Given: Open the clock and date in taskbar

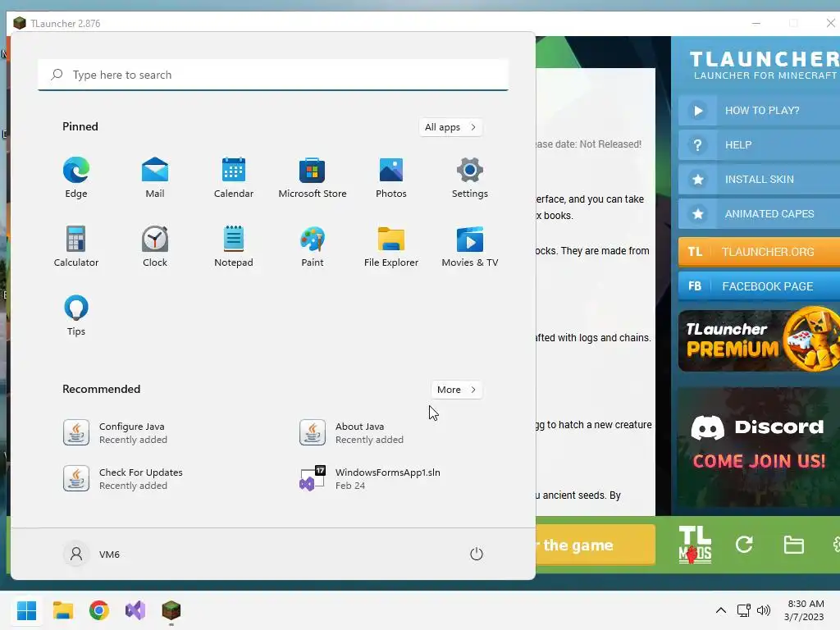Looking at the screenshot, I should [x=806, y=610].
